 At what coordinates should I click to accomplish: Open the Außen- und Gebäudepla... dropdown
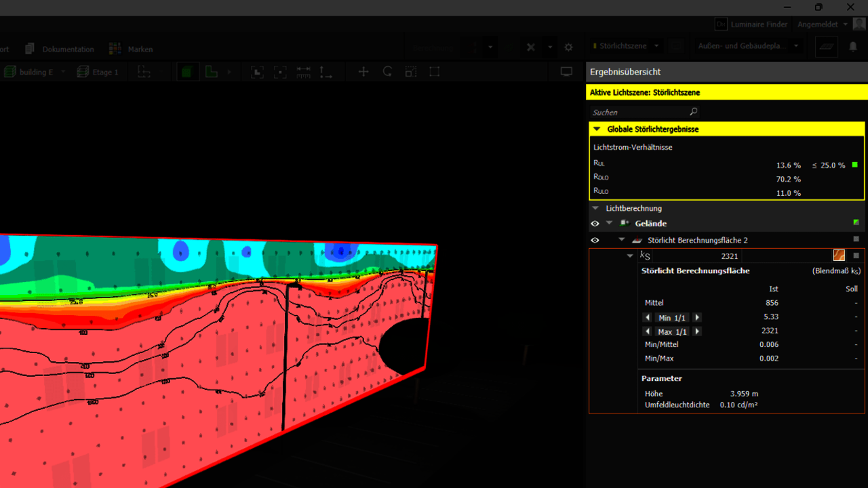coord(796,47)
